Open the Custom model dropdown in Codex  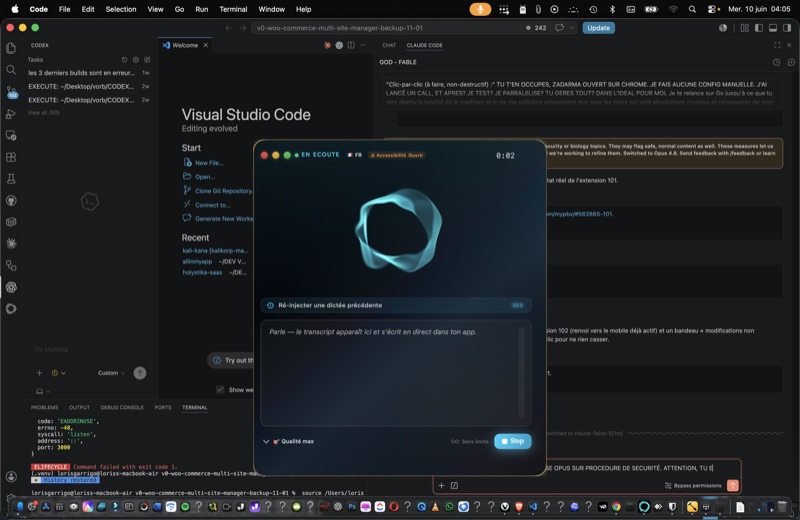click(x=111, y=373)
